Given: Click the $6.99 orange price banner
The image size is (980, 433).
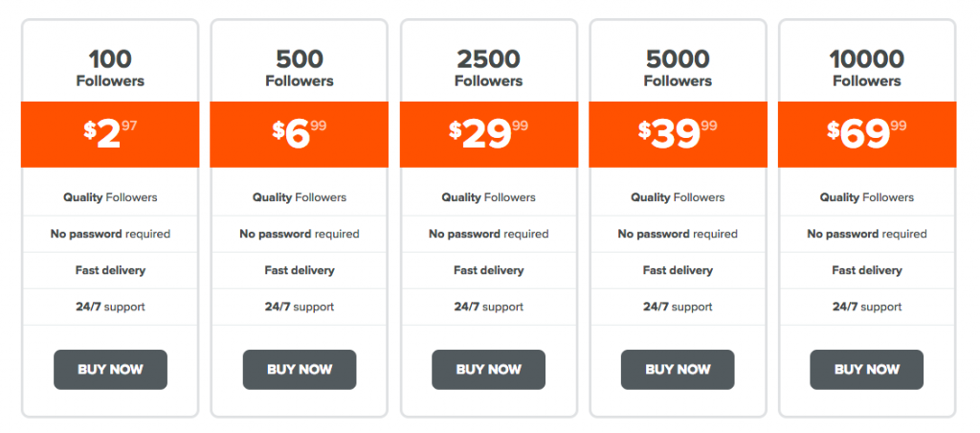Looking at the screenshot, I should 300,134.
